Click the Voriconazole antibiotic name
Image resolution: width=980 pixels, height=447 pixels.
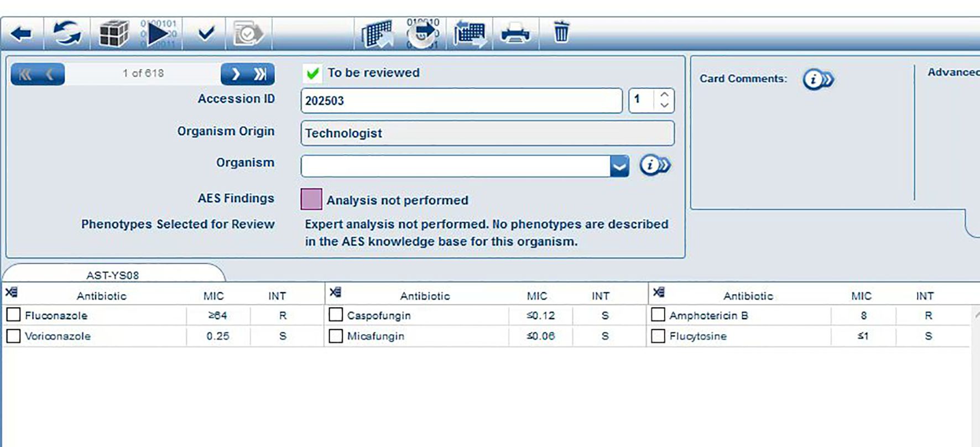tap(58, 336)
